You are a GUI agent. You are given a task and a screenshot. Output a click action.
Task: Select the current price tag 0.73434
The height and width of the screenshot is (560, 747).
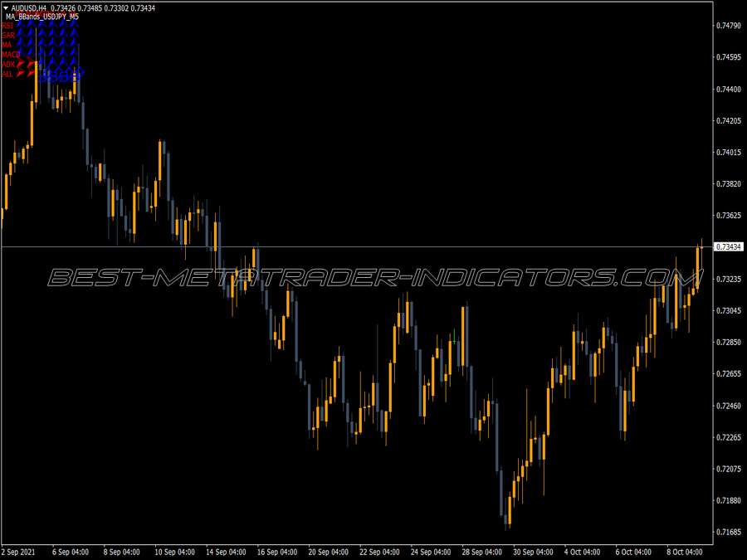(729, 246)
